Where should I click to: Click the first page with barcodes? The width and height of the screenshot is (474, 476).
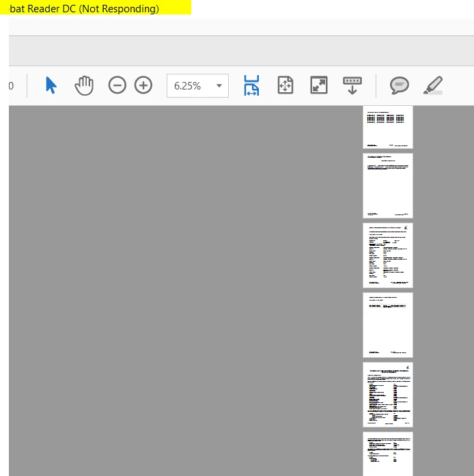pyautogui.click(x=388, y=127)
